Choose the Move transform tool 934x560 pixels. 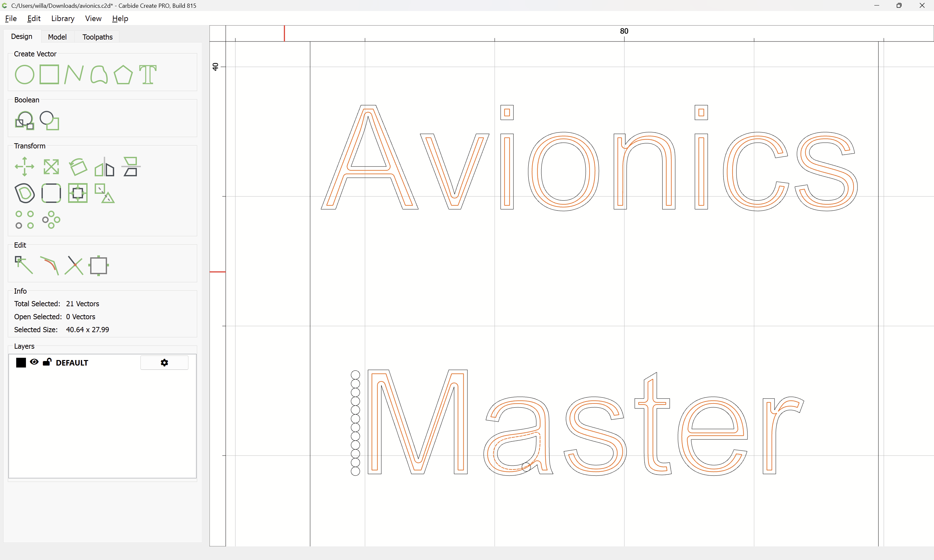25,167
